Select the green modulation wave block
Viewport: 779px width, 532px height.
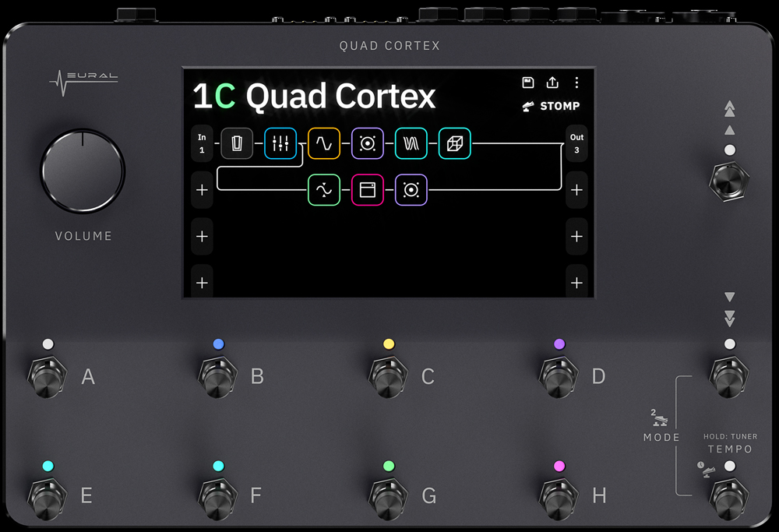tap(324, 190)
